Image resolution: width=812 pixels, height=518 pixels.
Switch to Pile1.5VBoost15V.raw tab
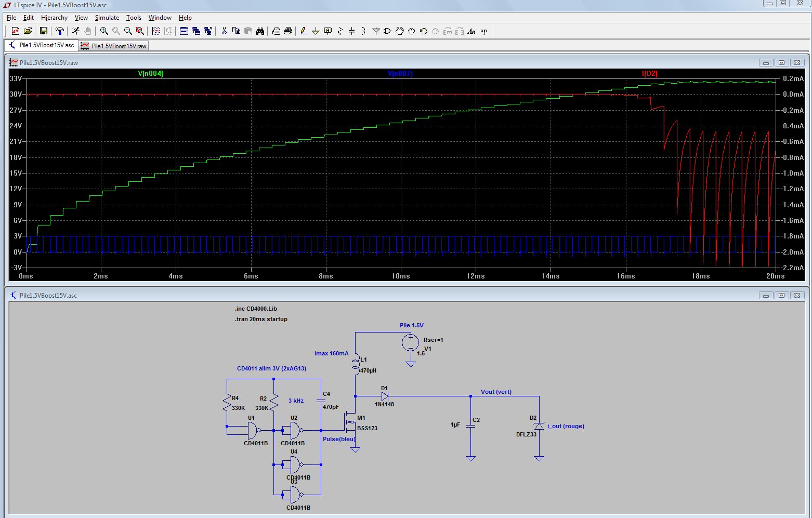click(119, 46)
